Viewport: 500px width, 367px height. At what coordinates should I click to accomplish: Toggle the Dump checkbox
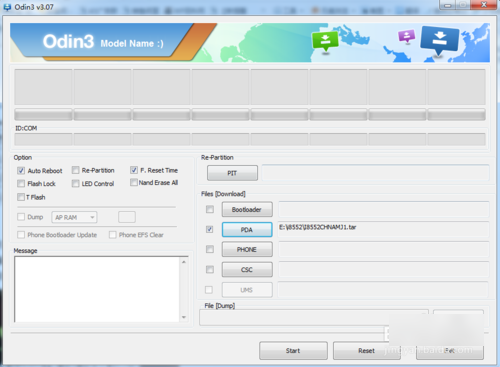(21, 217)
